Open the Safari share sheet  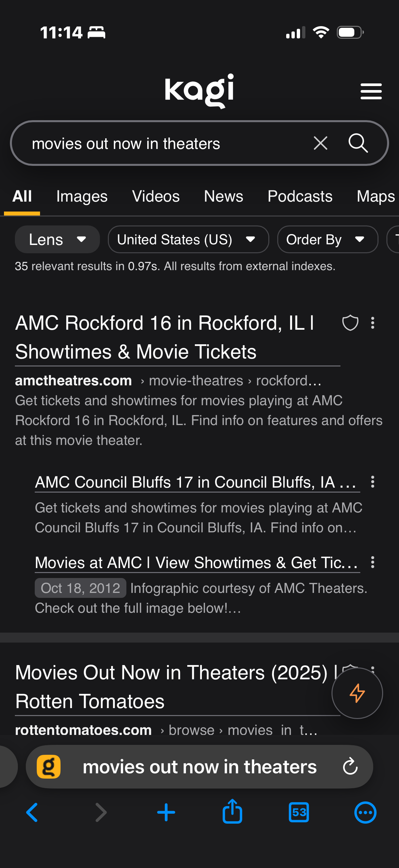pos(232,812)
